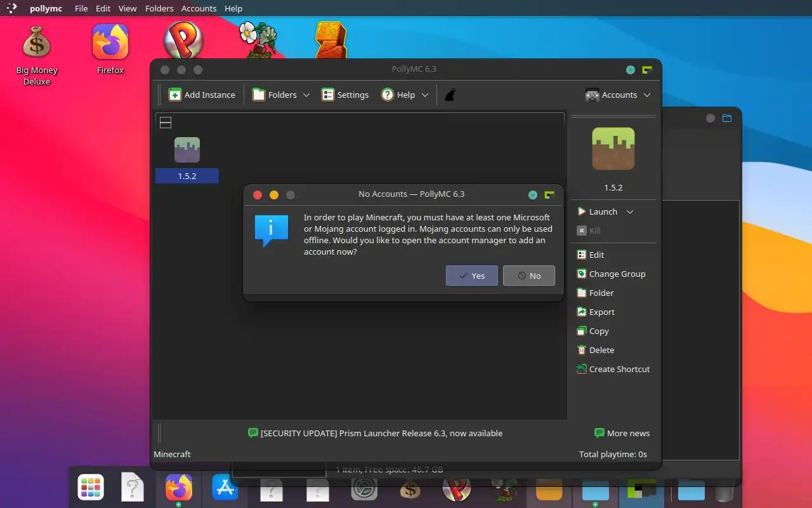Viewport: 812px width, 508px height.
Task: Click Create Shortcut action
Action: pyautogui.click(x=613, y=369)
